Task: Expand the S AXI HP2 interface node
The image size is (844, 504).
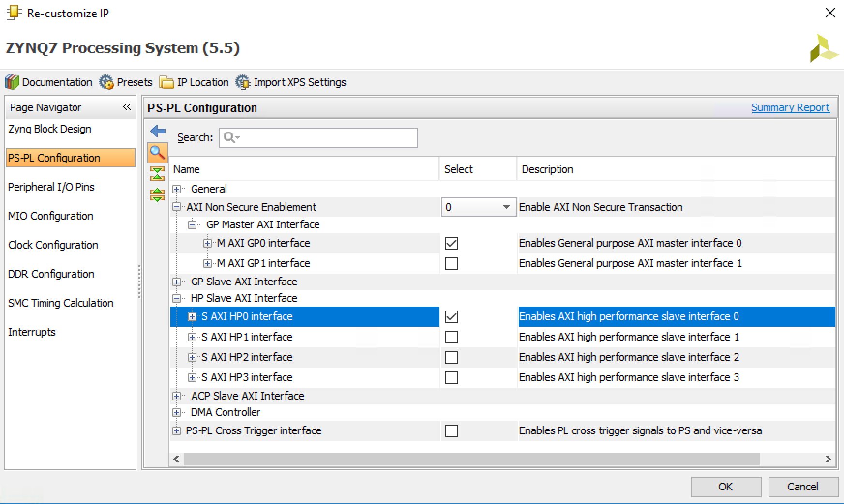Action: point(192,357)
